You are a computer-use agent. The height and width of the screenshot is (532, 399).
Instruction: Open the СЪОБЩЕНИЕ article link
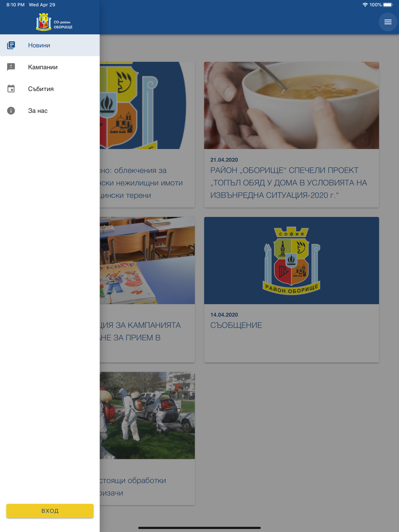(x=236, y=325)
